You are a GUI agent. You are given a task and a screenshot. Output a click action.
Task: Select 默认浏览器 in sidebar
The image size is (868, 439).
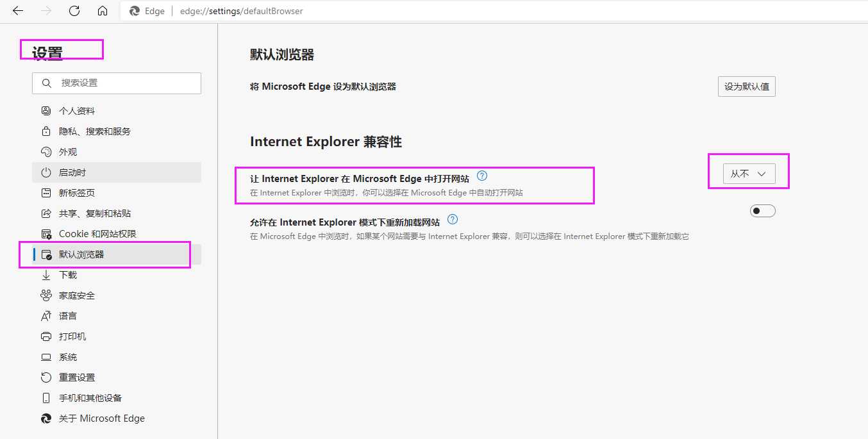(117, 254)
